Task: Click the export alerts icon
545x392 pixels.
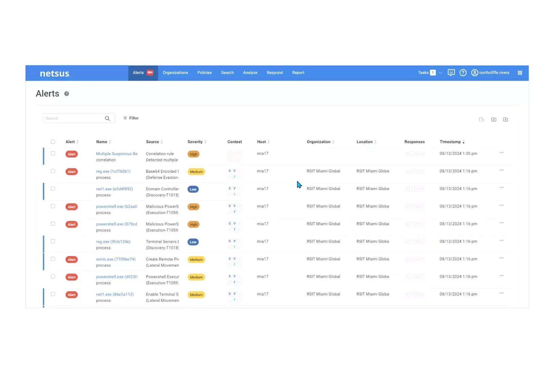Action: [x=482, y=119]
